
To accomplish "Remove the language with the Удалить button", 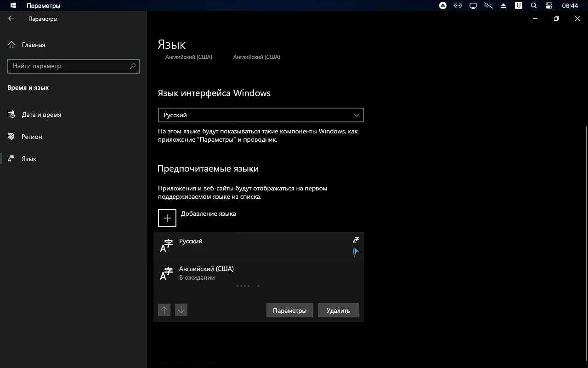I will click(x=338, y=310).
